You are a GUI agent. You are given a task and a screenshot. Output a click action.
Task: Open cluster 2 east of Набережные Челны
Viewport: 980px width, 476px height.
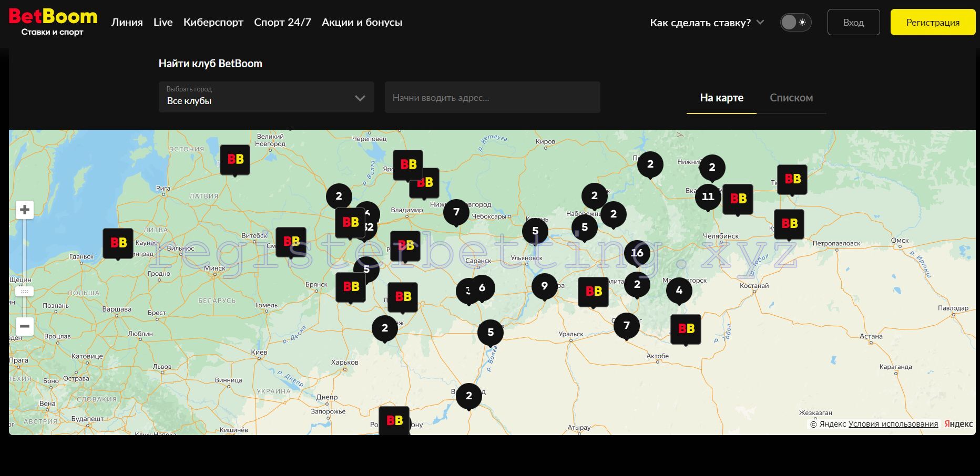pyautogui.click(x=614, y=215)
